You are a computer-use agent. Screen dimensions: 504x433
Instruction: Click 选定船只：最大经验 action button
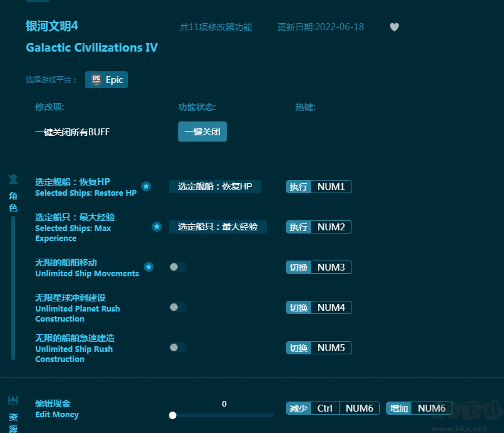click(218, 227)
